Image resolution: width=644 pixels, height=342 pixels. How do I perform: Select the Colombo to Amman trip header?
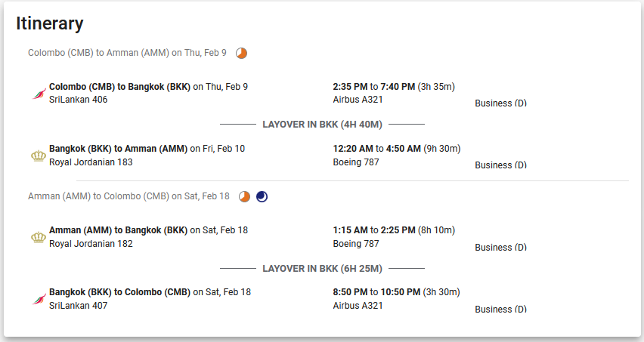tap(127, 53)
